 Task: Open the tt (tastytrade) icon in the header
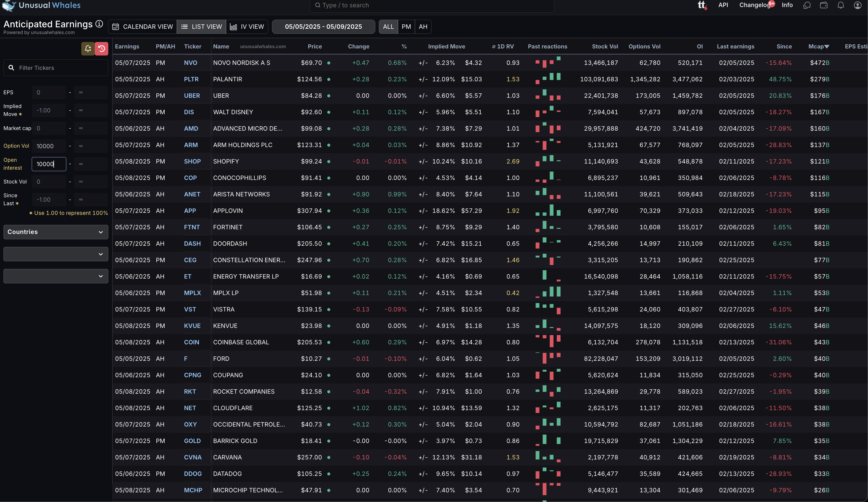coord(702,5)
